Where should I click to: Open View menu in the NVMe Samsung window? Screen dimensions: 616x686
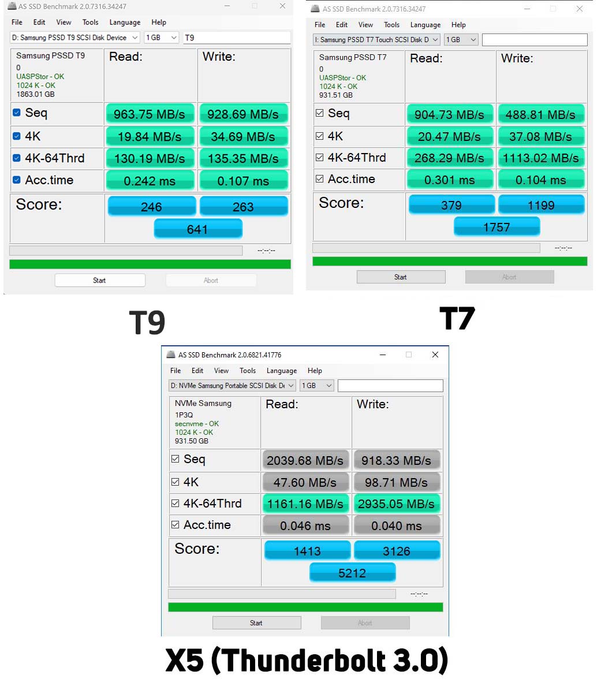point(221,371)
